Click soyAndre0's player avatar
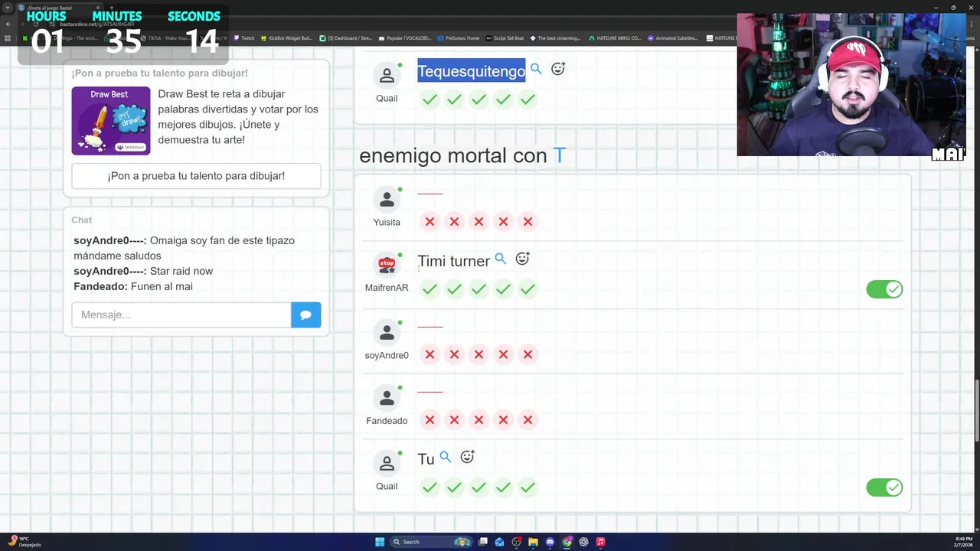 tap(387, 333)
